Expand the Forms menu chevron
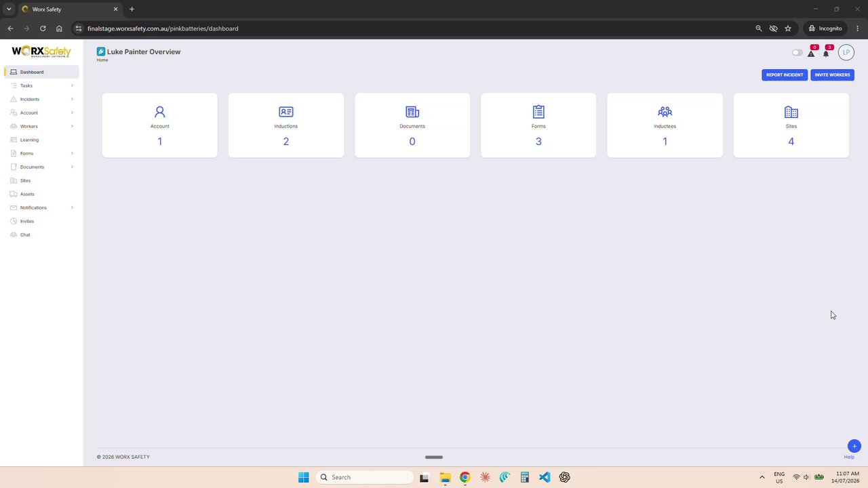 coord(72,153)
